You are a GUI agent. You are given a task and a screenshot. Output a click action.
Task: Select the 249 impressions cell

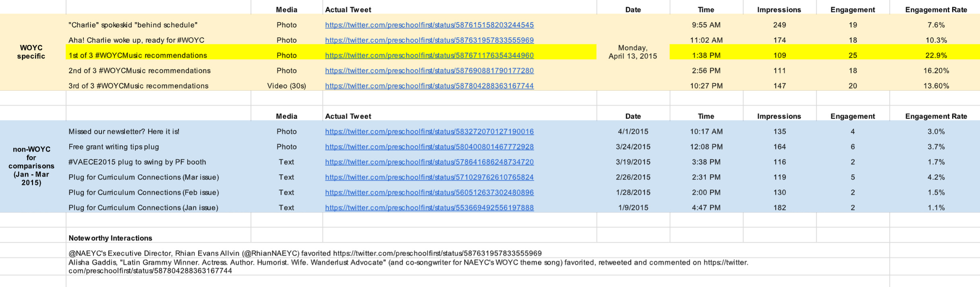780,25
